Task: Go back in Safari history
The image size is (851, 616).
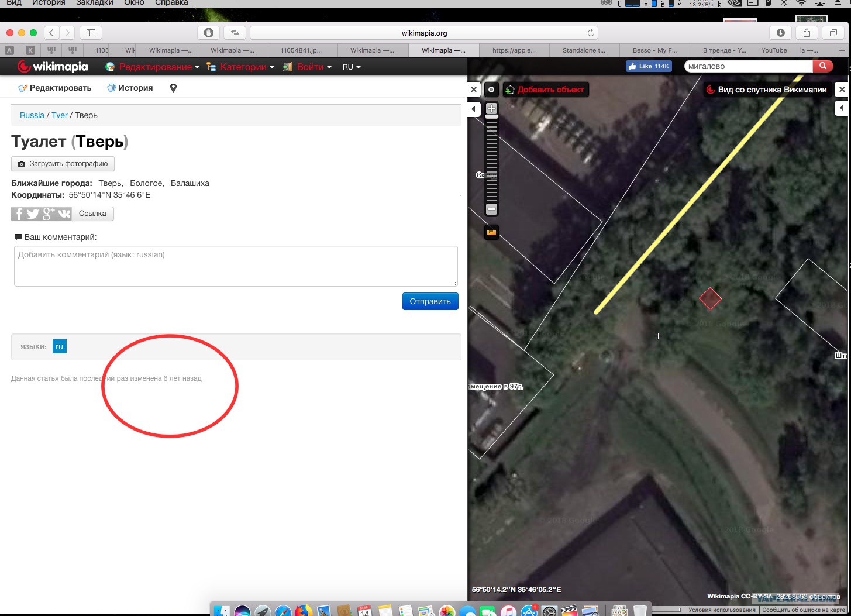Action: pyautogui.click(x=51, y=33)
